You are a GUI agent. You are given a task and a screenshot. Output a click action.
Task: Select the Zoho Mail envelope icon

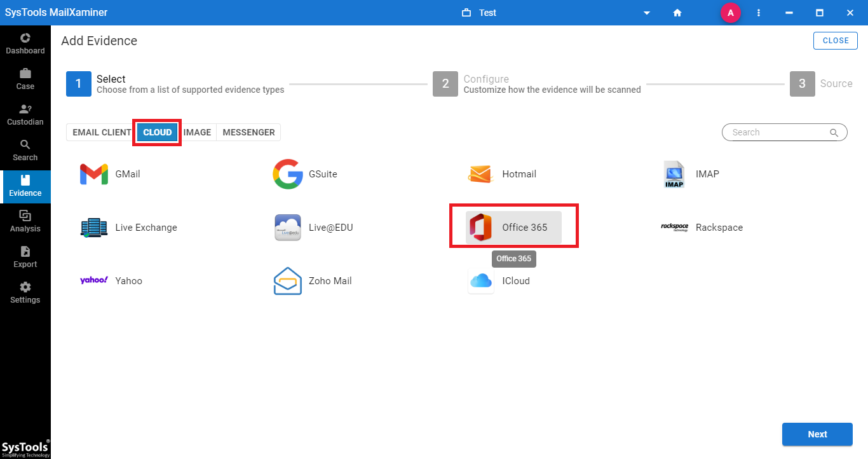point(288,281)
